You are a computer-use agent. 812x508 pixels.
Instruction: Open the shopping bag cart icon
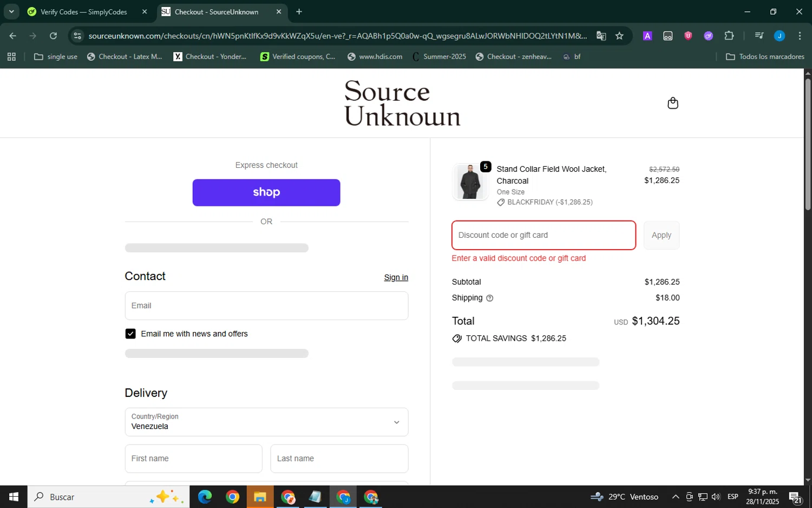[673, 103]
